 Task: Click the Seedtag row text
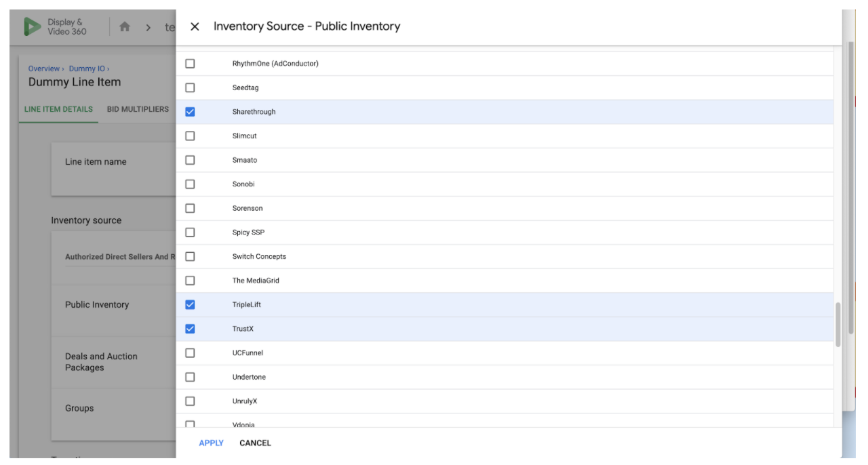[245, 87]
